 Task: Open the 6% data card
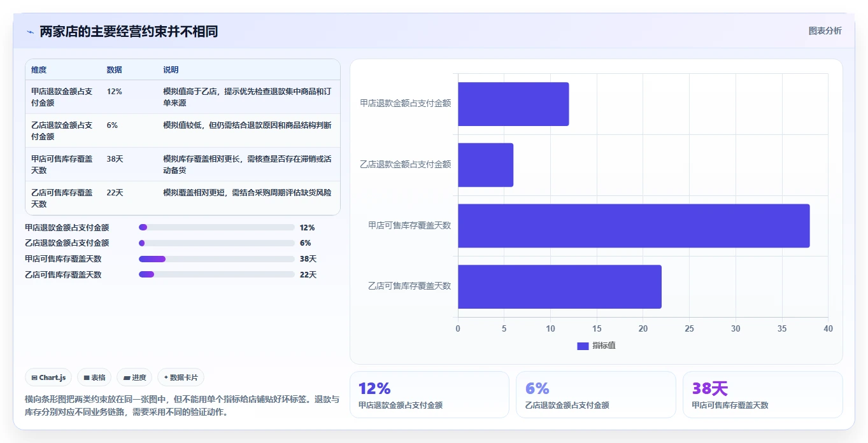coord(596,395)
